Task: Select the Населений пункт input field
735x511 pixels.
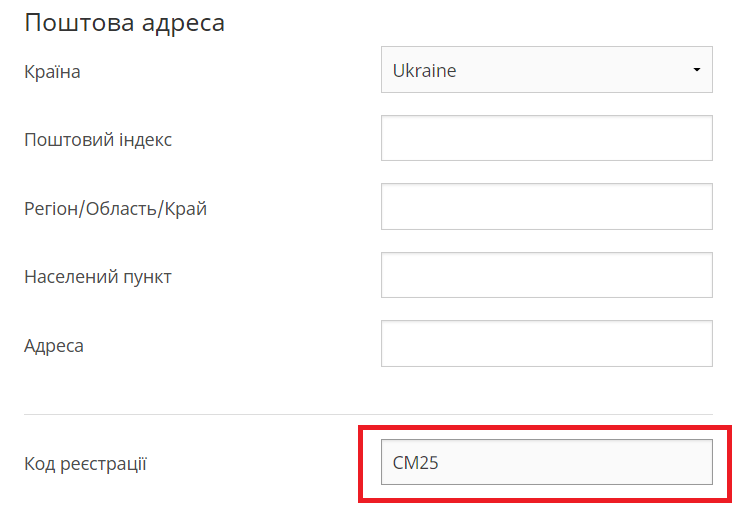Action: pos(546,275)
